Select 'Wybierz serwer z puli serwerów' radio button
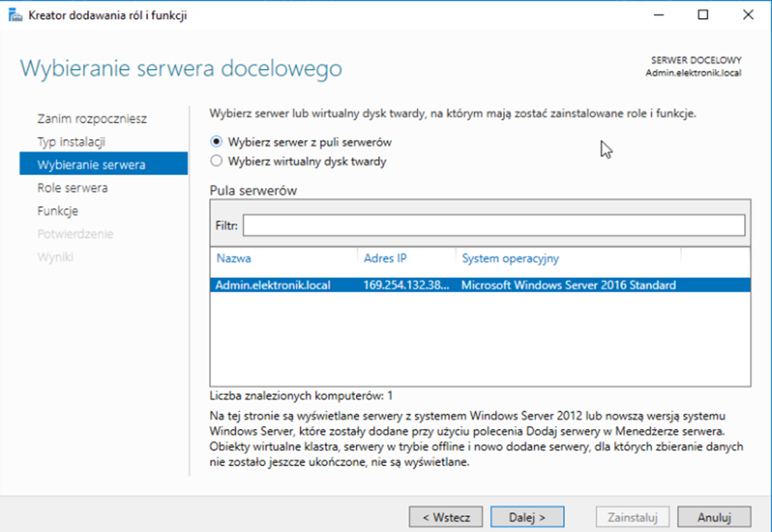The height and width of the screenshot is (532, 772). point(217,141)
